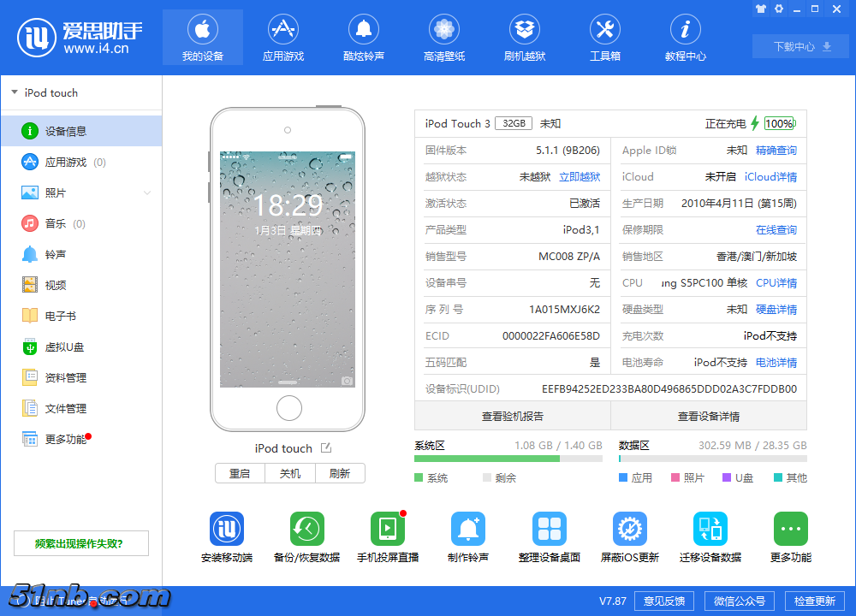Click the 电池详情 battery details link
Screen dimensions: 856x616
pyautogui.click(x=776, y=363)
